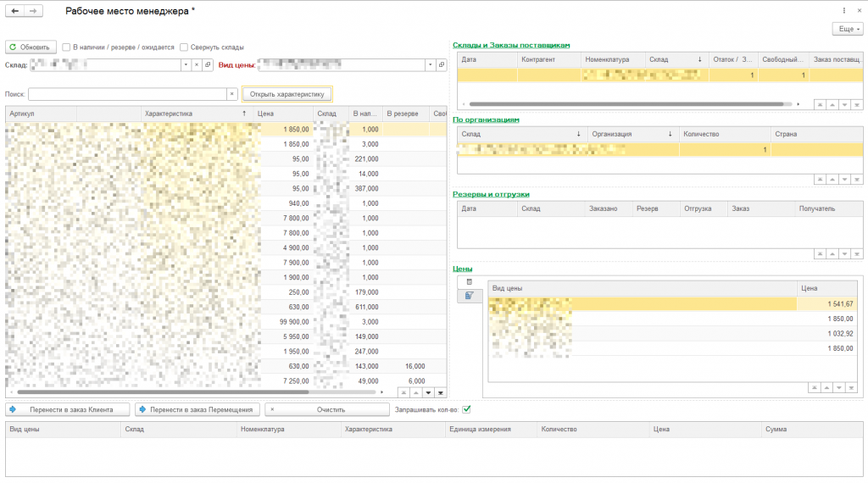
Task: Clear the Склад field with its X icon
Action: (197, 64)
